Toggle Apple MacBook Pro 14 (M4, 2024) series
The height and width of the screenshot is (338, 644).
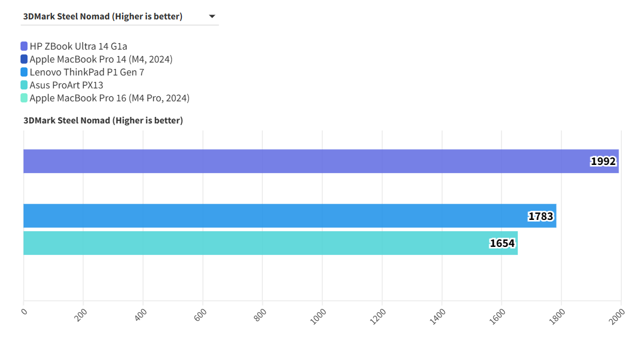click(101, 59)
